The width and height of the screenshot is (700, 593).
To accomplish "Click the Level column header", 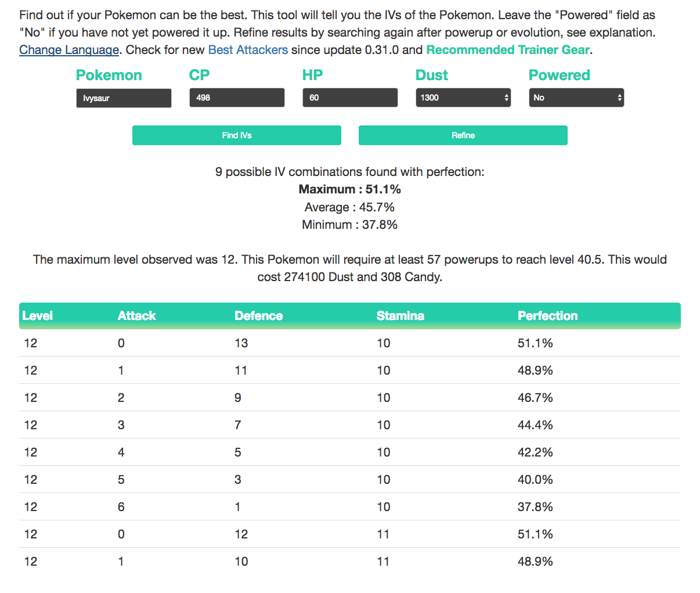I will pos(37,316).
